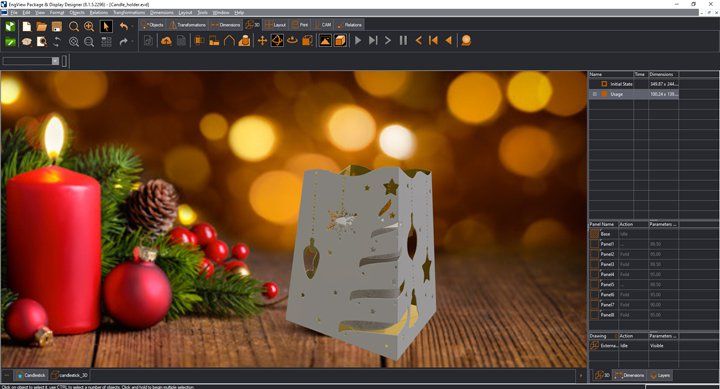The image size is (720, 389).
Task: Select the Panel5 row name
Action: tap(608, 284)
